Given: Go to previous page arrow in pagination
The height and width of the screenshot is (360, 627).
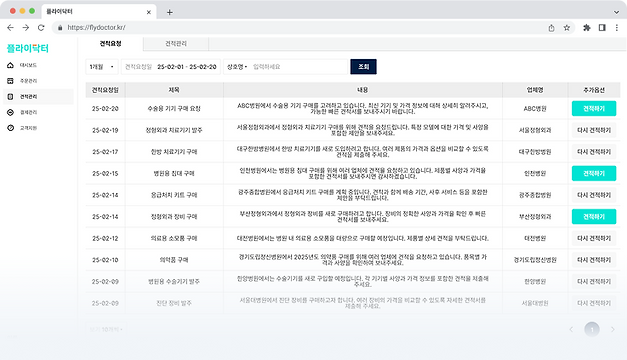Looking at the screenshot, I should [x=571, y=330].
